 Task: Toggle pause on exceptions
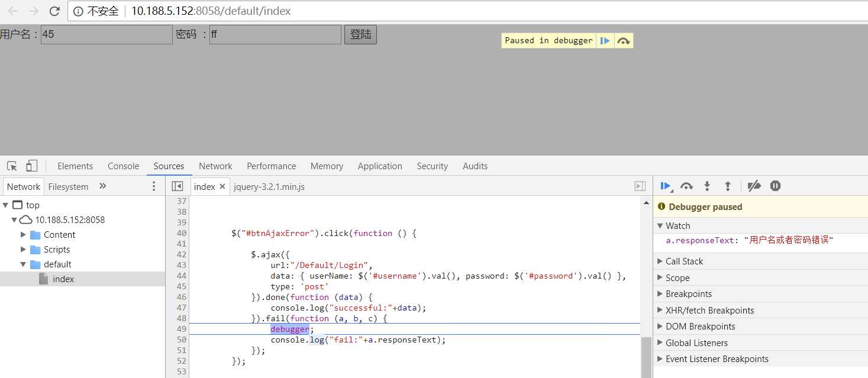pyautogui.click(x=775, y=186)
